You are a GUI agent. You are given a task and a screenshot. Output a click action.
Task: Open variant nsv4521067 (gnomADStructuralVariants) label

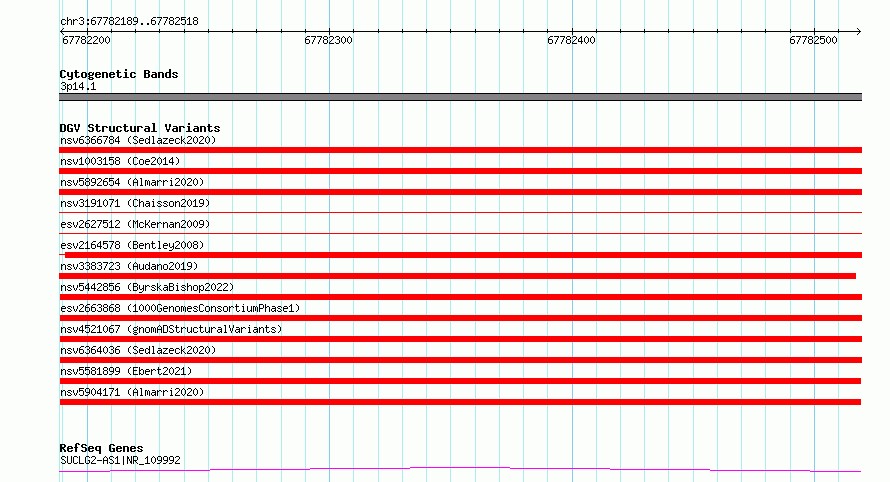pyautogui.click(x=171, y=329)
